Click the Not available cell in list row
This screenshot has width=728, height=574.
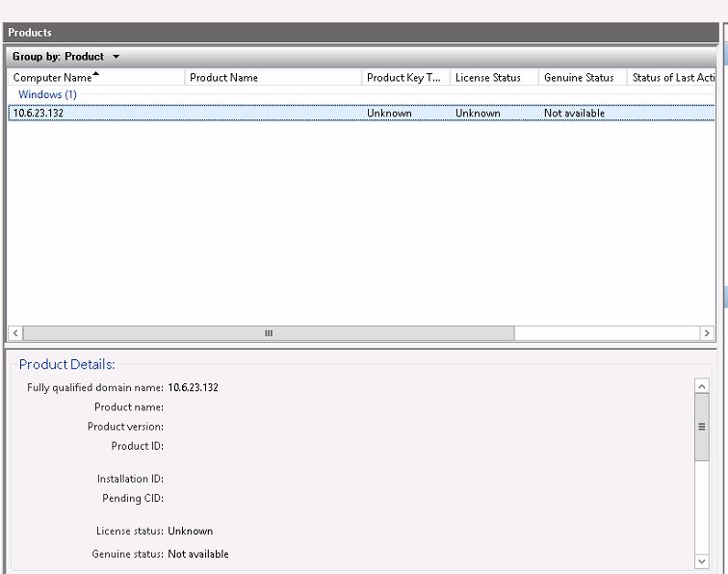pyautogui.click(x=574, y=114)
